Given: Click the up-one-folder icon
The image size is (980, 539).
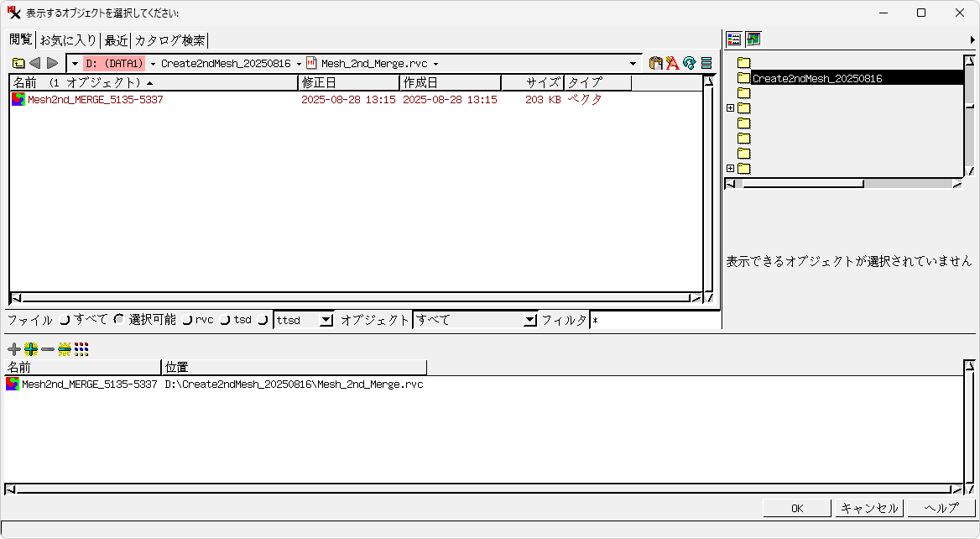Looking at the screenshot, I should [x=18, y=63].
